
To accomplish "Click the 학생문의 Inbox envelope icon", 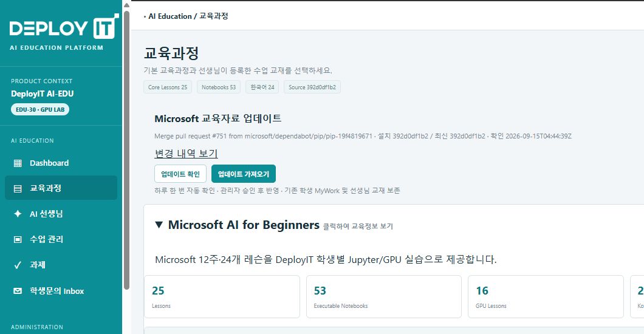I will pos(18,291).
